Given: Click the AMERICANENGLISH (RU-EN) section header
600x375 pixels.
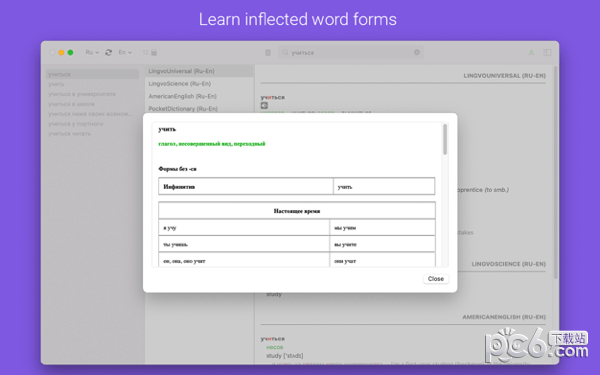Looking at the screenshot, I should 504,317.
